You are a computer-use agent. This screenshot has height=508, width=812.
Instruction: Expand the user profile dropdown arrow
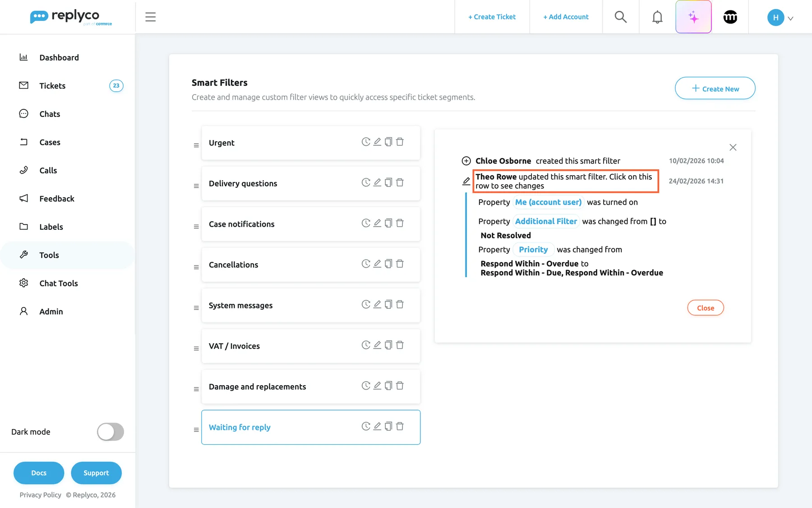[x=790, y=19]
